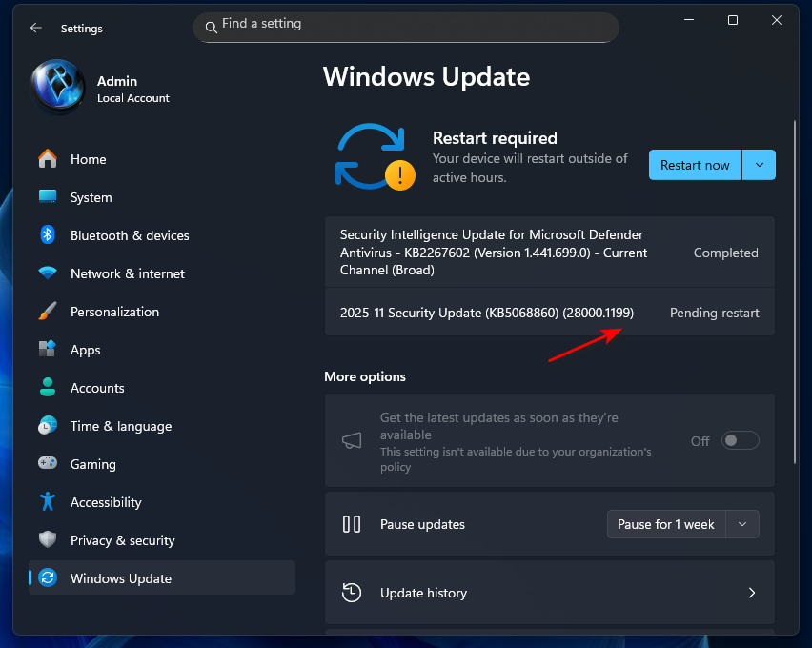Click the 2025-11 Security Update (KB5068860) text
This screenshot has width=812, height=648.
(487, 313)
